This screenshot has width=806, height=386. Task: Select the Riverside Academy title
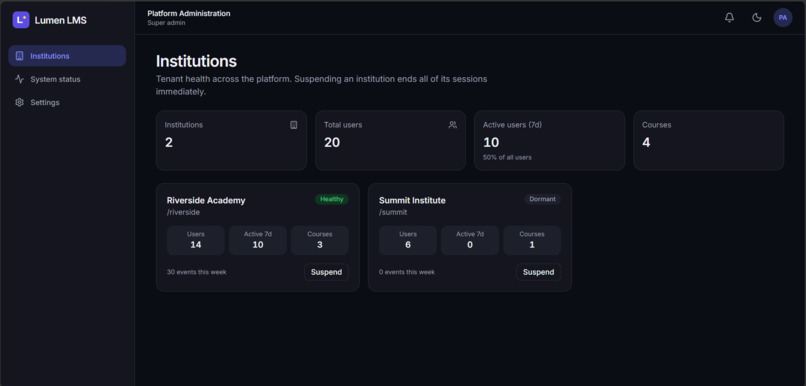pos(206,200)
